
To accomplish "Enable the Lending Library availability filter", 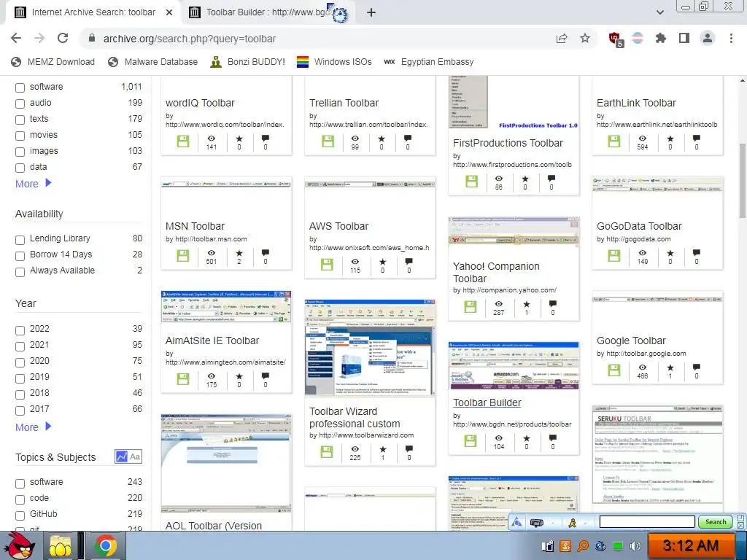I will (20, 240).
